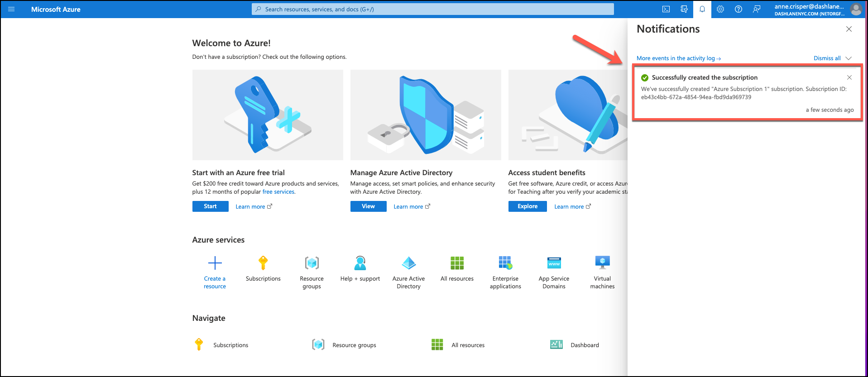Toggle the Notifications bell icon
The image size is (868, 377).
tap(702, 9)
